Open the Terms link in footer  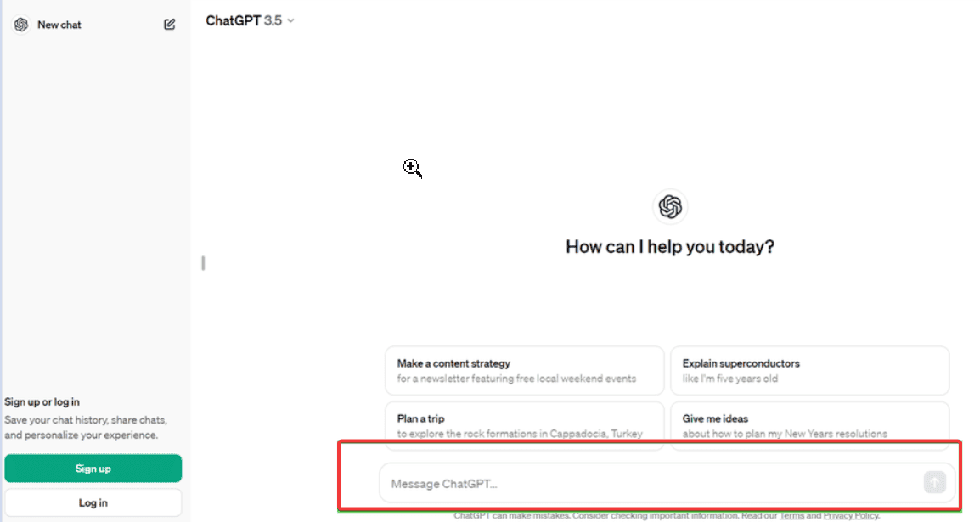[791, 516]
